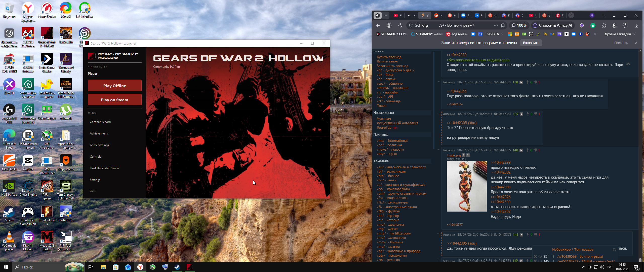Like post №10442367 with lightning icon
This screenshot has width=644, height=272.
(x=528, y=114)
